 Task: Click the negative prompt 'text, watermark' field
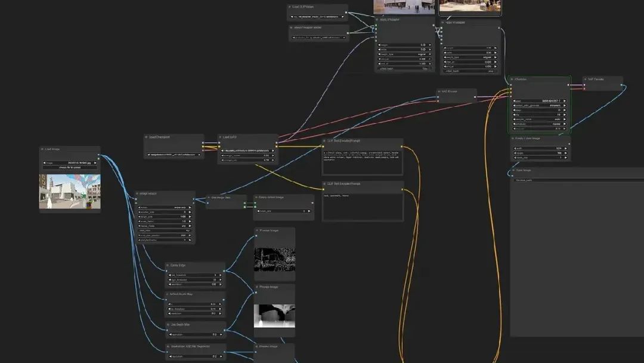[362, 207]
